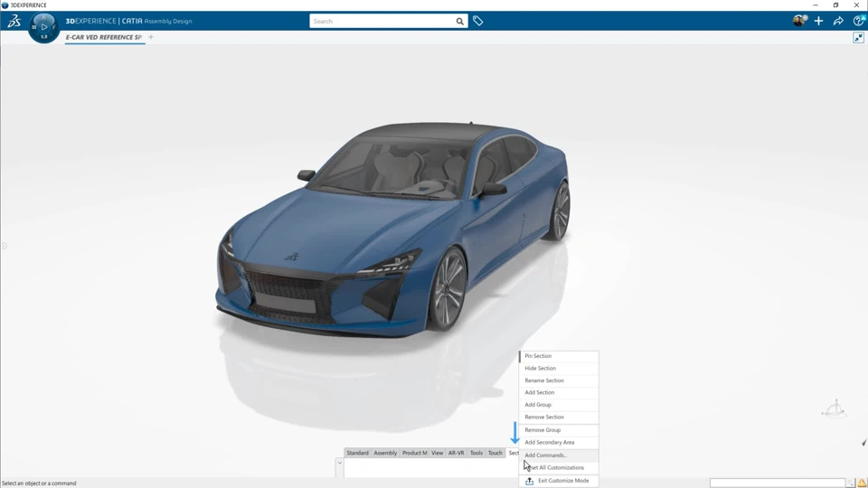Collapse the action bar chevron
The width and height of the screenshot is (868, 488).
339,463
